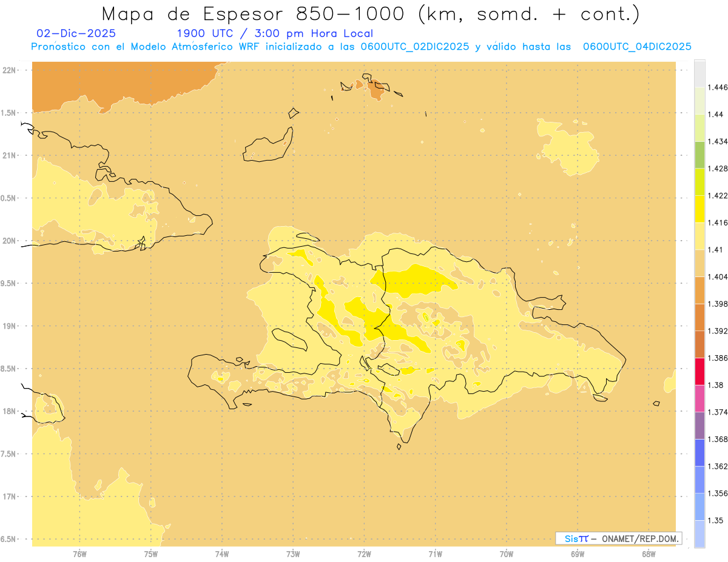Image resolution: width=728 pixels, height=562 pixels.
Task: Select the date label '02-Dic-2025'
Action: click(76, 33)
